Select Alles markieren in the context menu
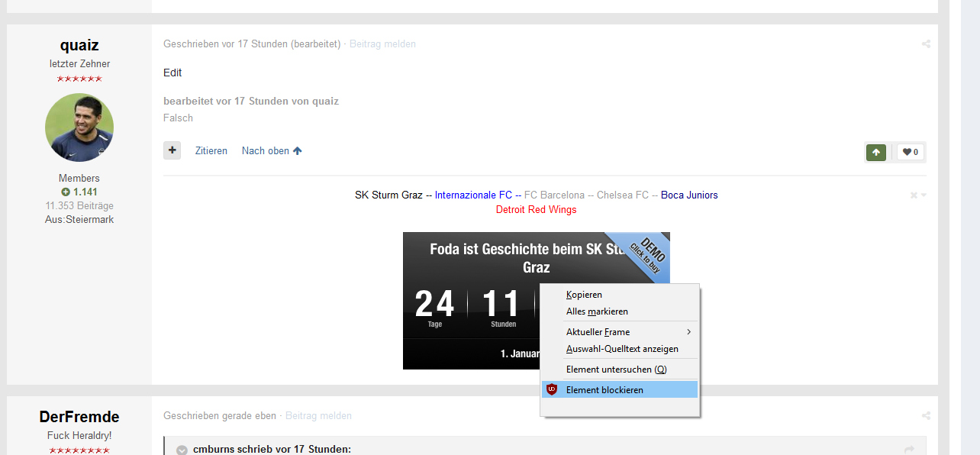The height and width of the screenshot is (455, 980). (620, 311)
